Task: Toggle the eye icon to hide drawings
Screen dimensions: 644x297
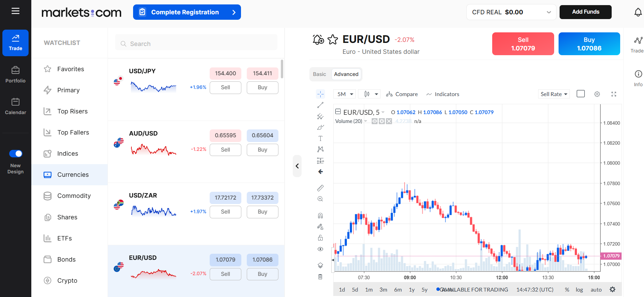Action: pos(320,249)
